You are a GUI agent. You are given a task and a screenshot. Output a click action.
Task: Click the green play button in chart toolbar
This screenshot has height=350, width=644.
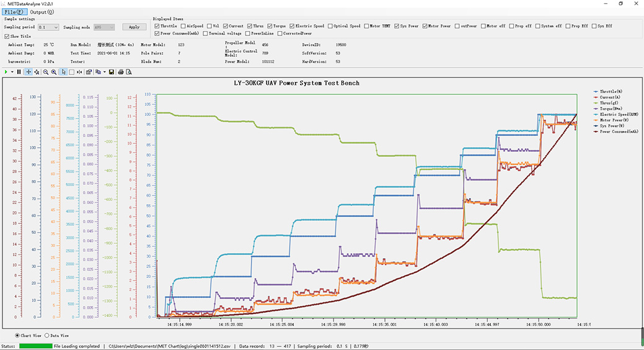click(x=5, y=72)
